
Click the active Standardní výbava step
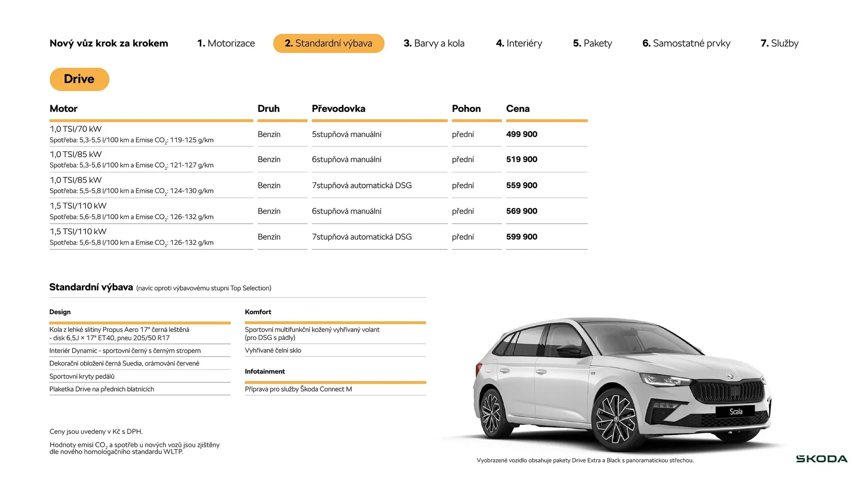tap(328, 43)
